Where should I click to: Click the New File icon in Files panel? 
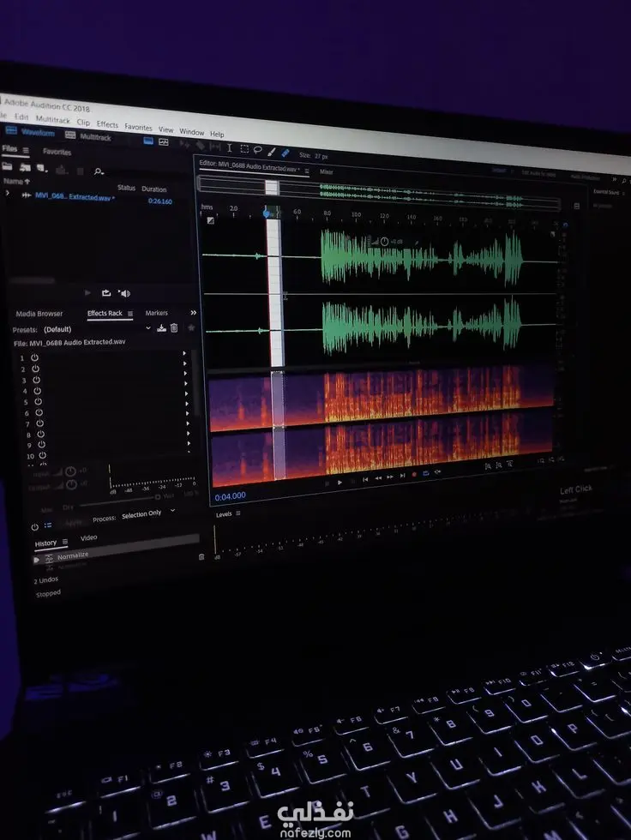coord(42,168)
